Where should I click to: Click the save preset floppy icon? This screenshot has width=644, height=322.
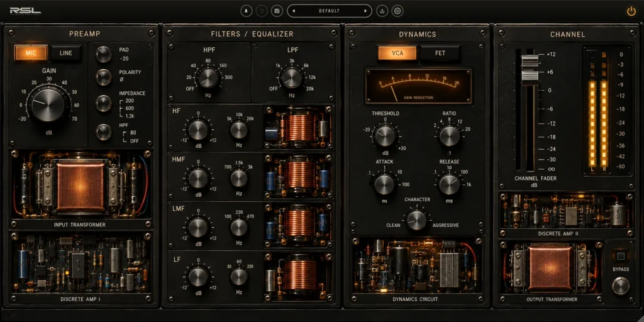pos(277,11)
